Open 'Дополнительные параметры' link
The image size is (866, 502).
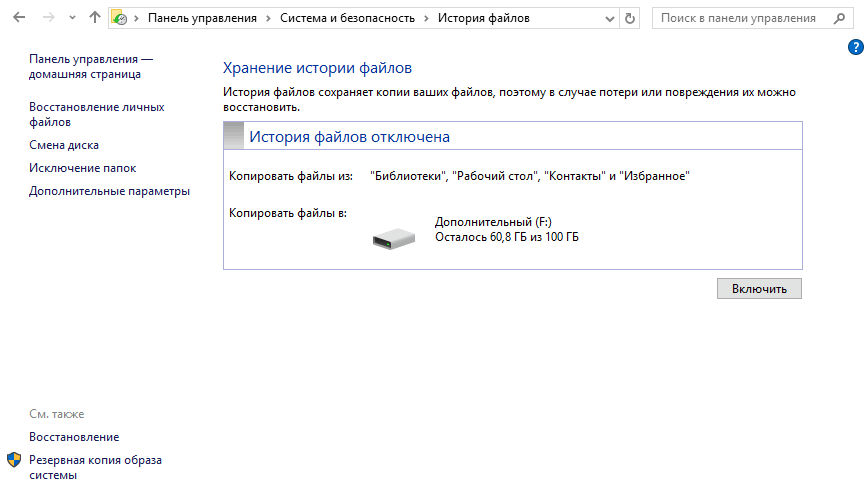(x=109, y=191)
